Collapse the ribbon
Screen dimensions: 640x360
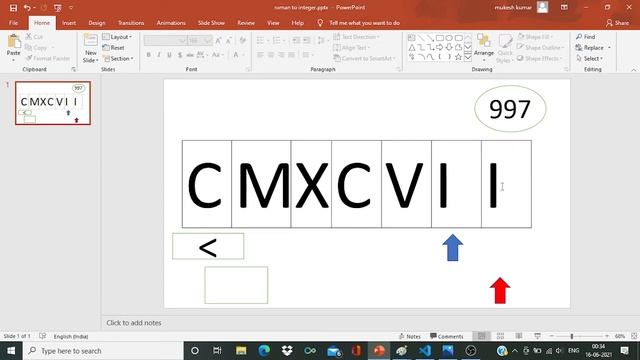(x=633, y=70)
